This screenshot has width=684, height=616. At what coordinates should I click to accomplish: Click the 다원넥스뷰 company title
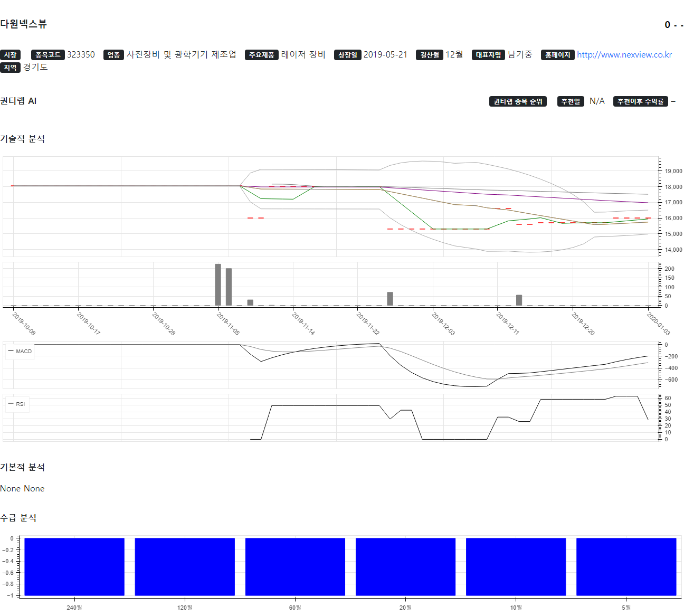click(x=23, y=24)
